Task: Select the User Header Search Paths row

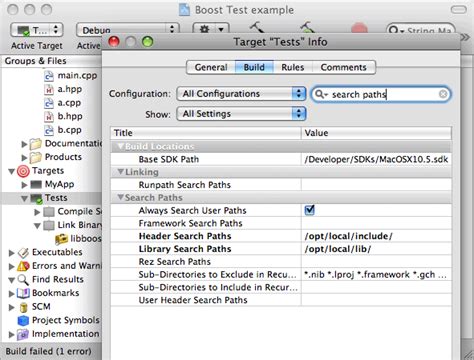Action: coord(281,300)
